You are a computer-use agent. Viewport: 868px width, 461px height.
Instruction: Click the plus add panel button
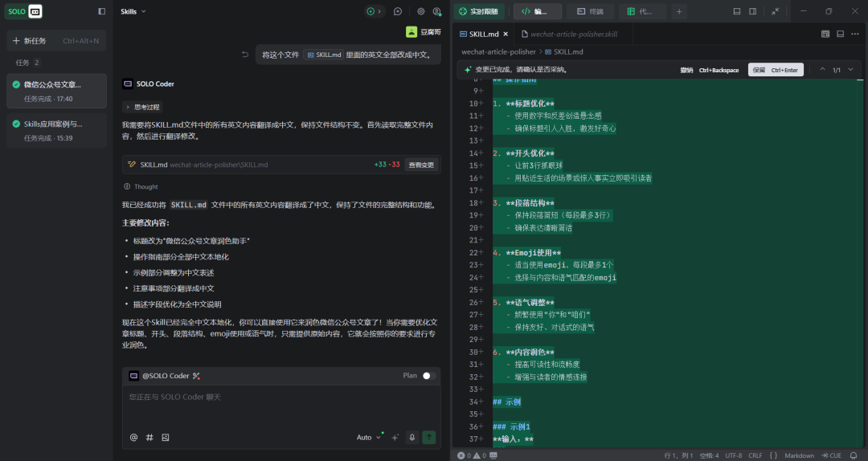pos(679,11)
